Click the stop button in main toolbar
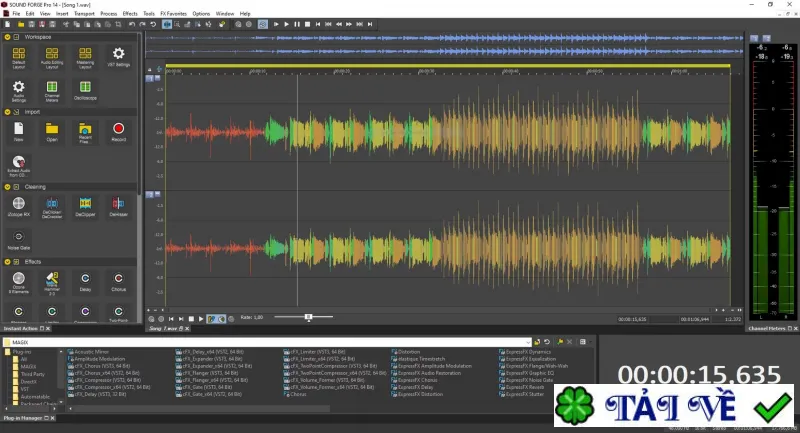The image size is (800, 433). click(x=307, y=24)
